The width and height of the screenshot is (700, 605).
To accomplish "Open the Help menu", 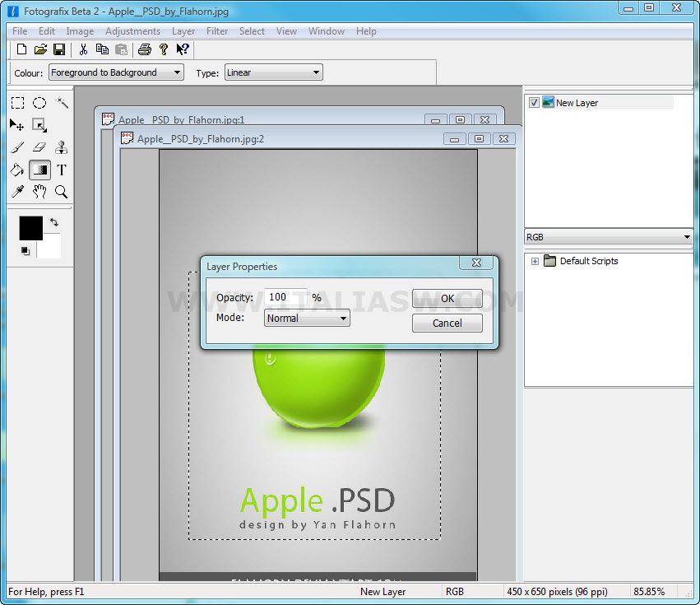I will [366, 31].
